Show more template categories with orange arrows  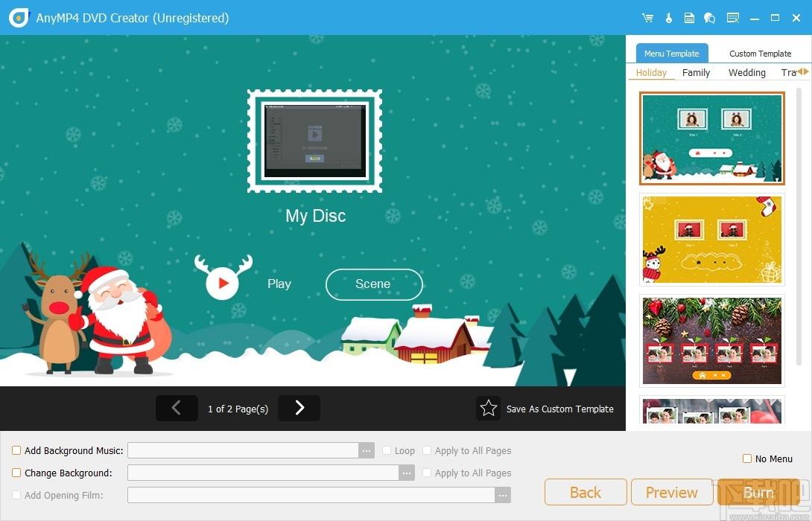tap(802, 72)
